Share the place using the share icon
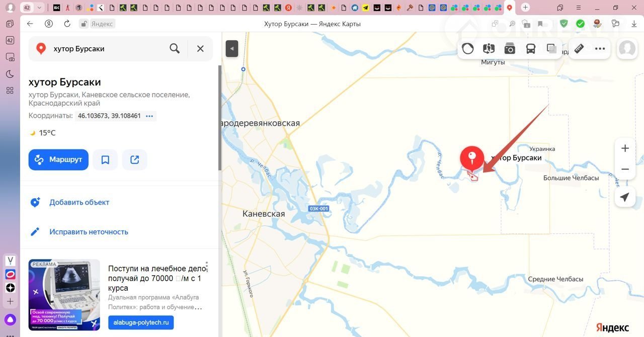 tap(134, 160)
